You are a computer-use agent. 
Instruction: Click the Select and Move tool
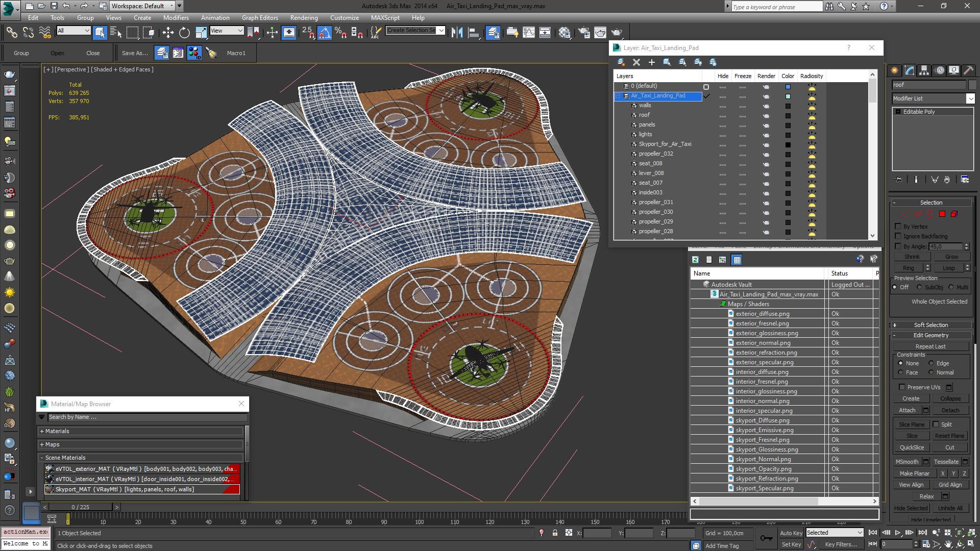click(x=167, y=33)
